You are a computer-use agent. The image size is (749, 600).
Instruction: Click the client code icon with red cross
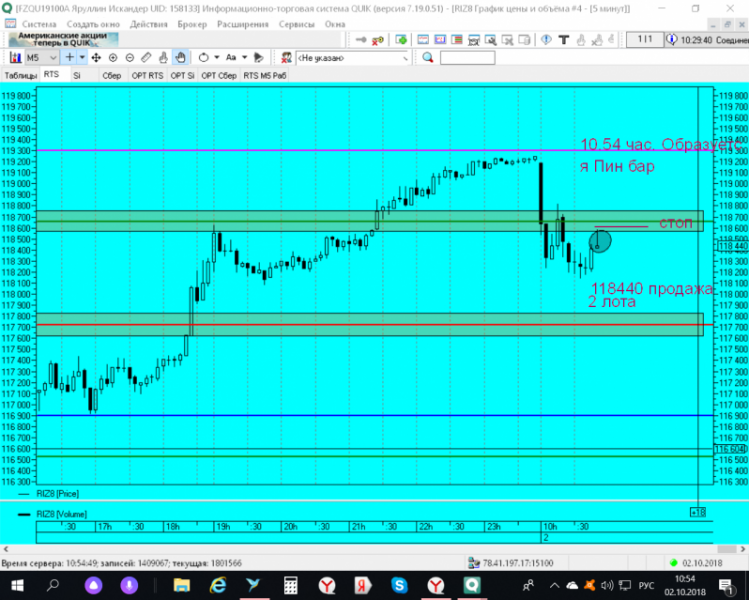[x=287, y=58]
